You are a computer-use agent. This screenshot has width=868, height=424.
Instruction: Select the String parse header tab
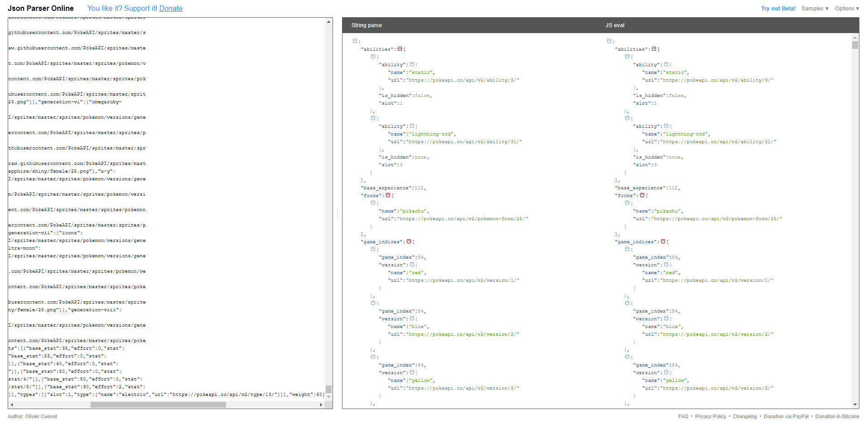(367, 25)
